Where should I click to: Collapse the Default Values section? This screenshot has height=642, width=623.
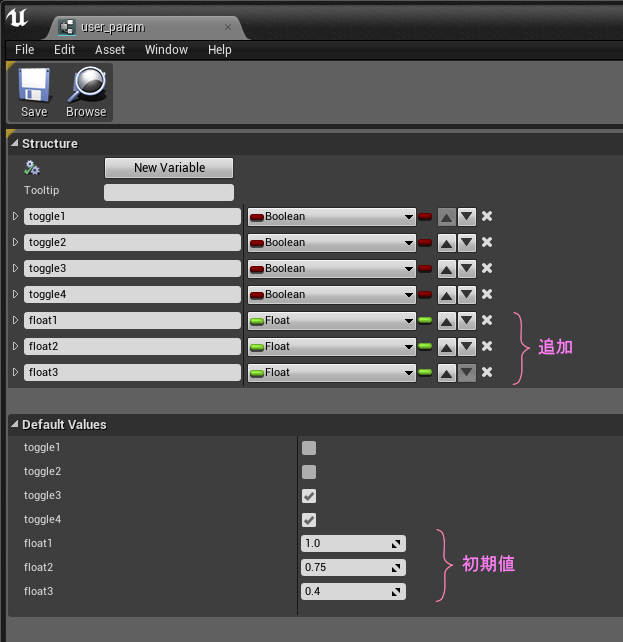[x=15, y=424]
